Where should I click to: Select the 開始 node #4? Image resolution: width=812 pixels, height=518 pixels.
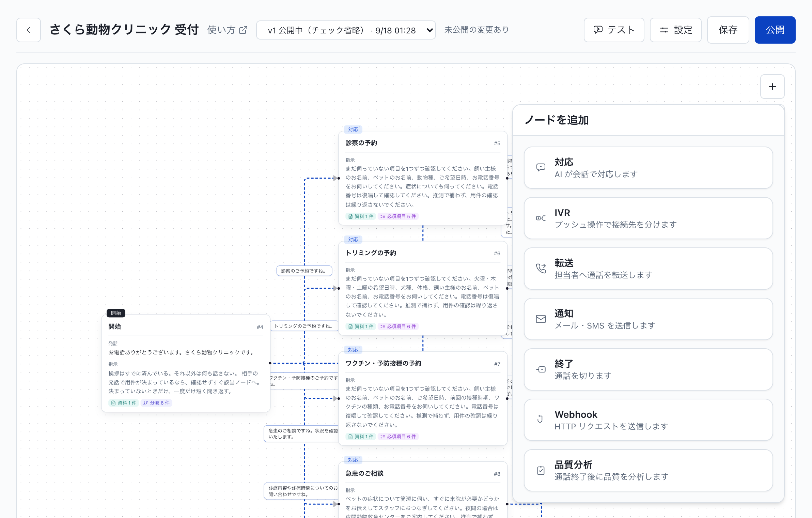[x=186, y=363]
